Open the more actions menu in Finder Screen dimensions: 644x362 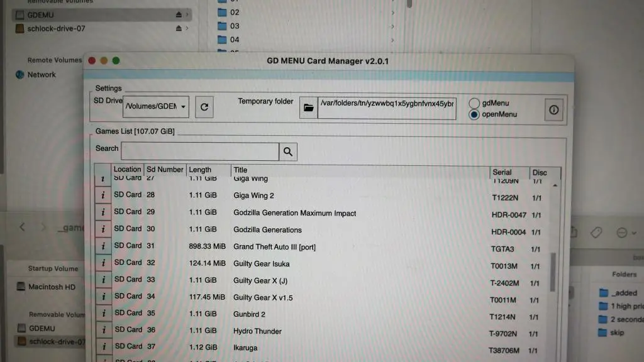click(x=626, y=233)
